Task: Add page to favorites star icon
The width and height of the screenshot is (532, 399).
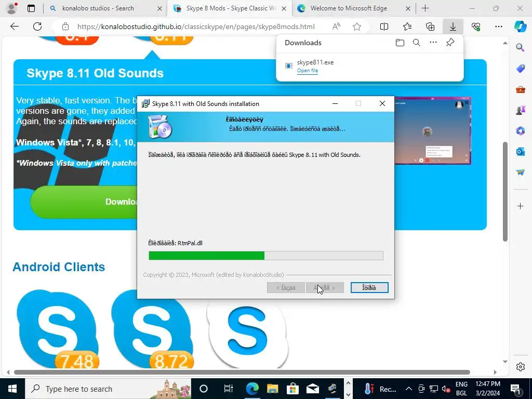Action: click(x=356, y=26)
